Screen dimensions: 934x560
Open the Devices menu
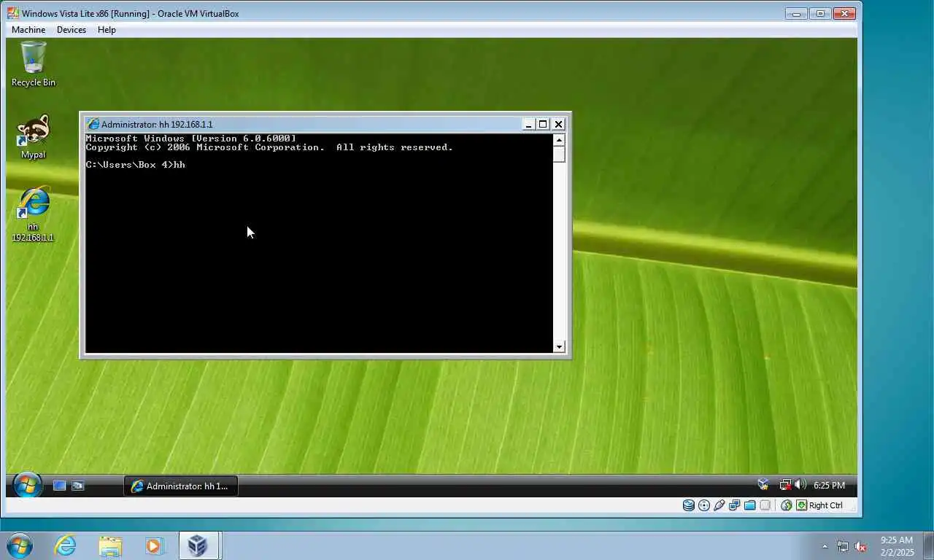pos(72,30)
